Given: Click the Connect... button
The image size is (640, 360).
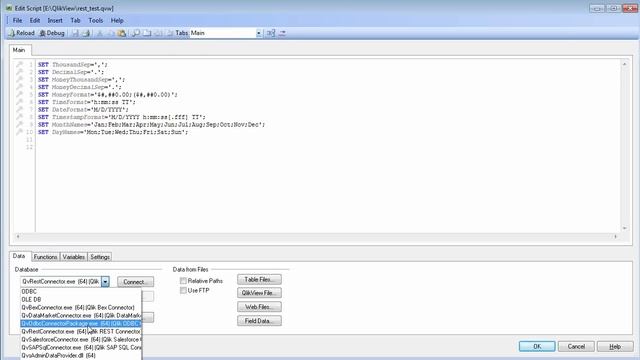Looking at the screenshot, I should 136,282.
